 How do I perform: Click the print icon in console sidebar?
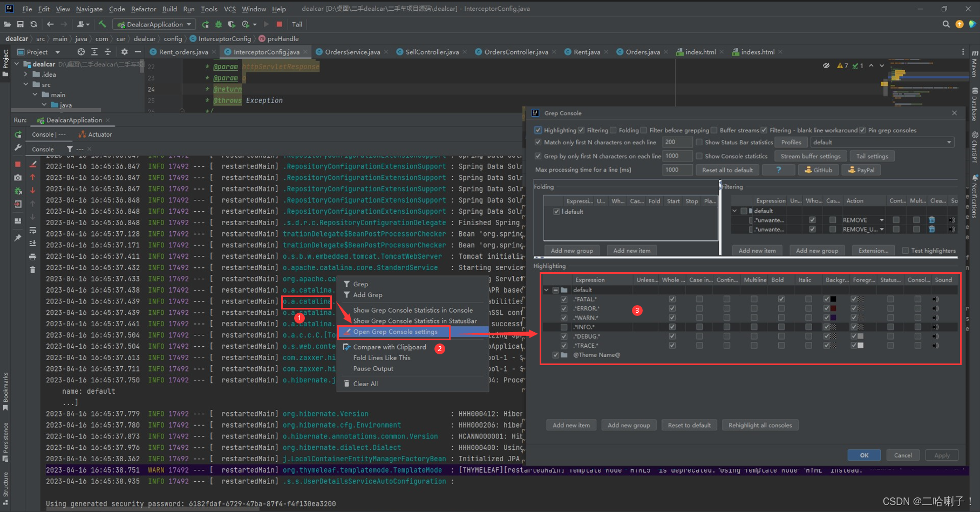pos(32,257)
